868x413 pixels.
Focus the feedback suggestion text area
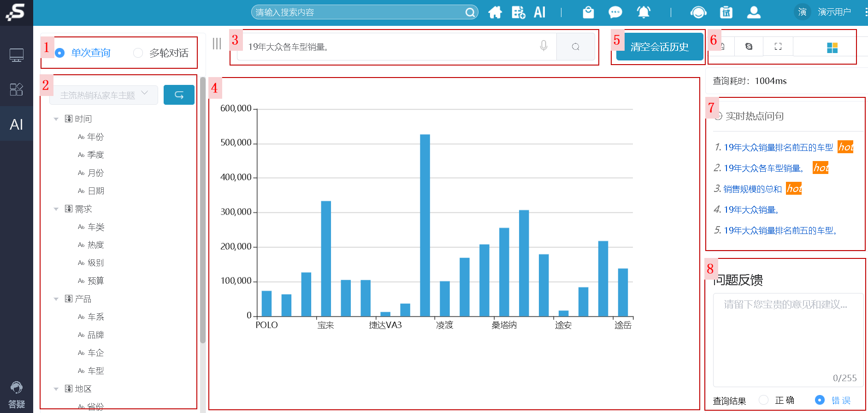[x=788, y=340]
